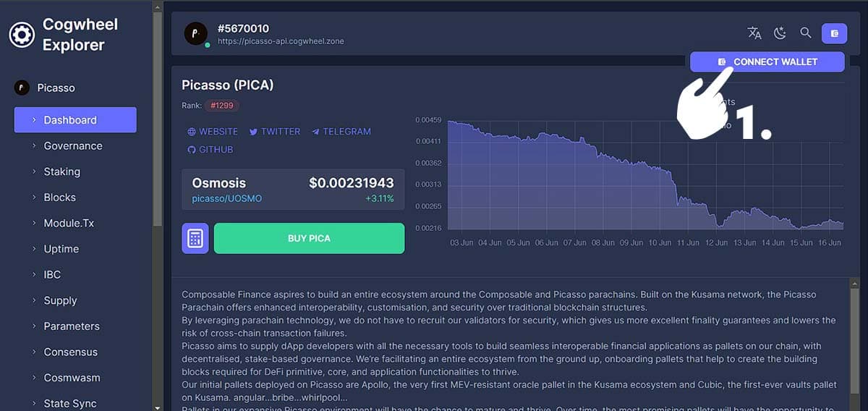Click the Buy PICA button

309,238
